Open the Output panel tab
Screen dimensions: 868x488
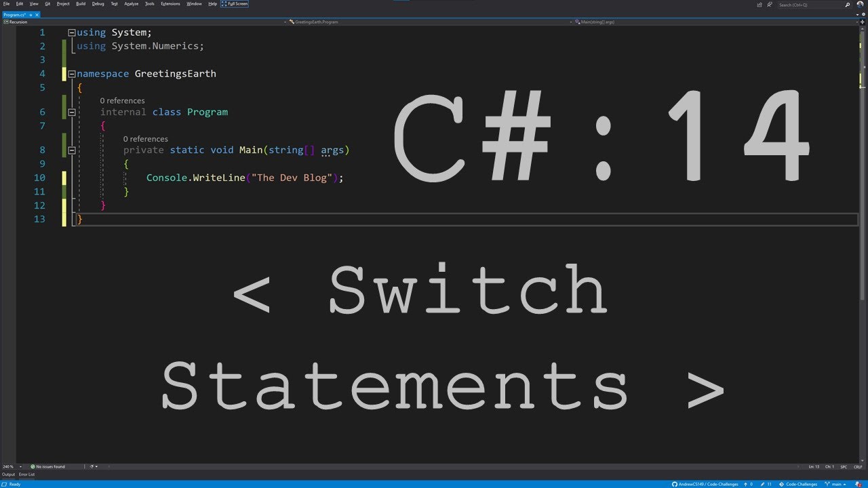coord(8,474)
